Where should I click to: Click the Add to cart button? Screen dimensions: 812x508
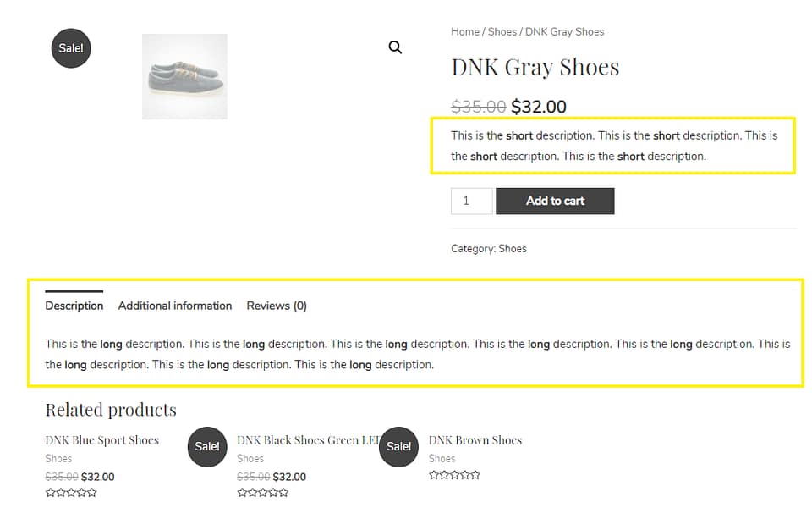pyautogui.click(x=555, y=201)
